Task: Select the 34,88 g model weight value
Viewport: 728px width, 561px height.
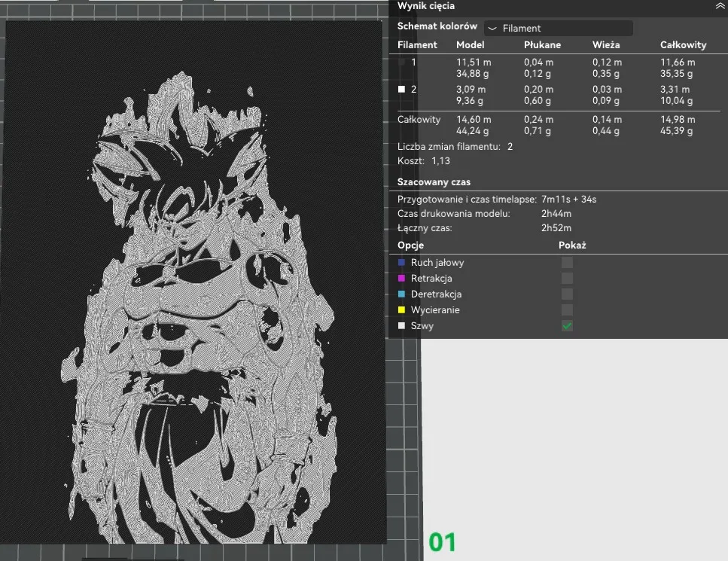Action: pyautogui.click(x=472, y=74)
